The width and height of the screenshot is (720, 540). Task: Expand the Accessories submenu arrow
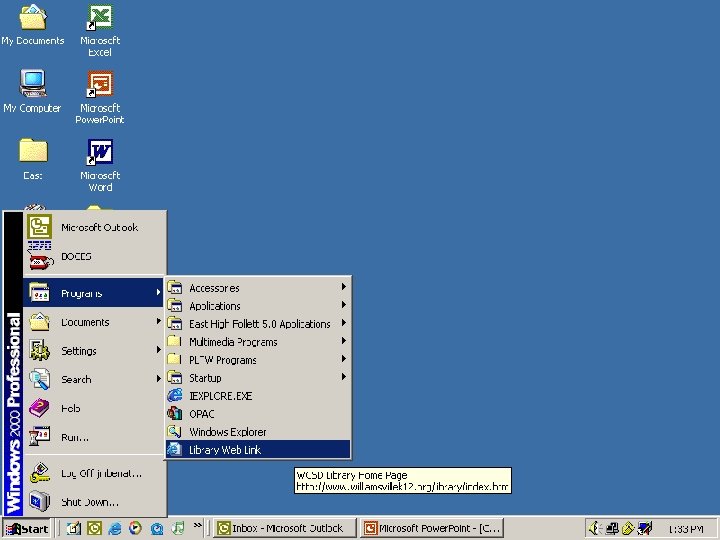tap(343, 287)
